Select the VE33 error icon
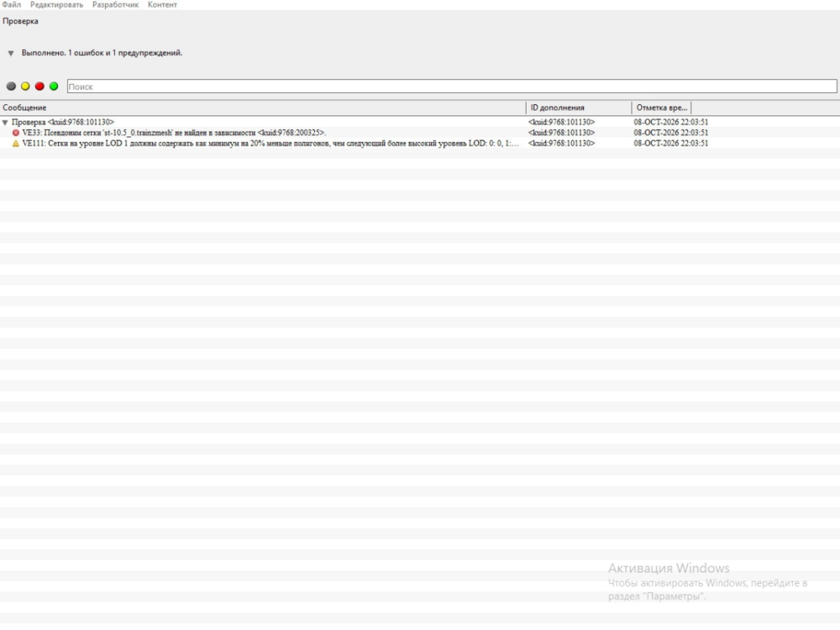840x630 pixels. point(16,133)
